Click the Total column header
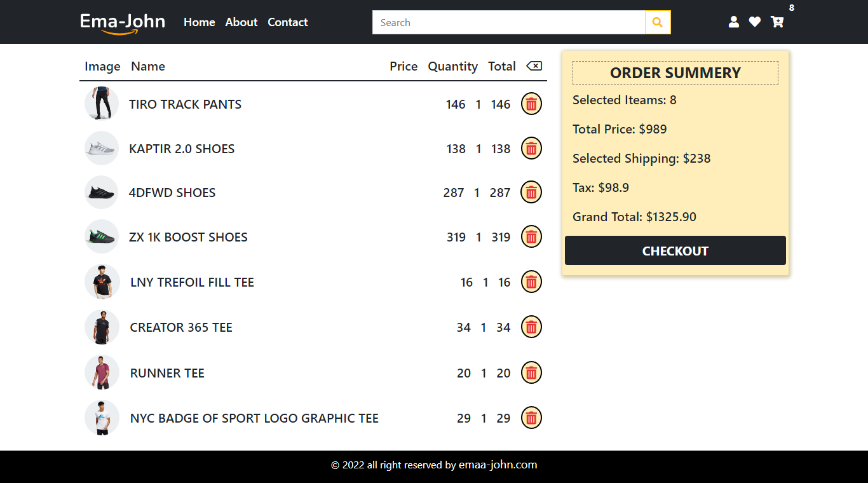 [502, 66]
